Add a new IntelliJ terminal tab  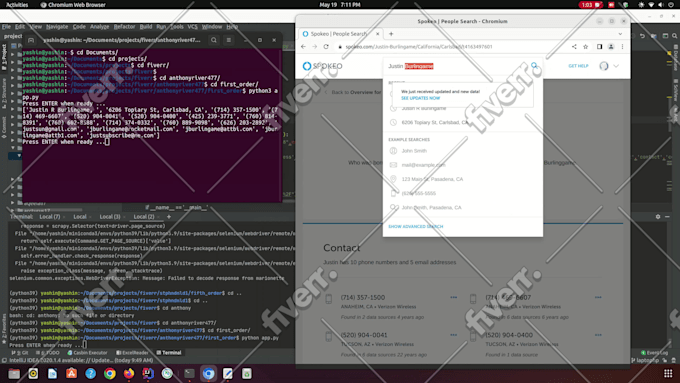click(169, 216)
